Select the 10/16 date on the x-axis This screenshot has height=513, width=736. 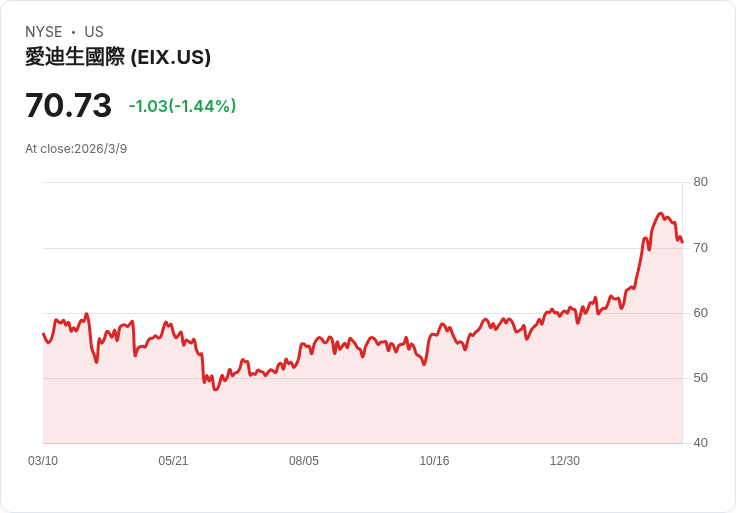pos(434,461)
